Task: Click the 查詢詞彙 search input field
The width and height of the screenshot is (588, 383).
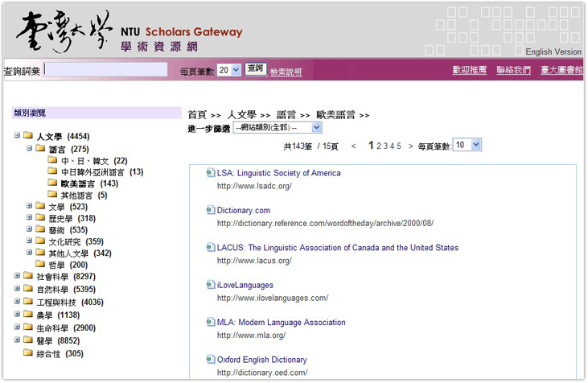Action: (x=106, y=69)
